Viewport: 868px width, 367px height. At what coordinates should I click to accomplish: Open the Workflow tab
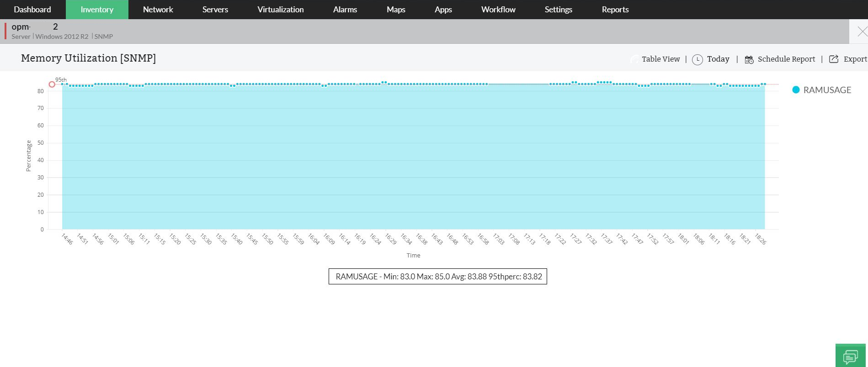(x=498, y=10)
